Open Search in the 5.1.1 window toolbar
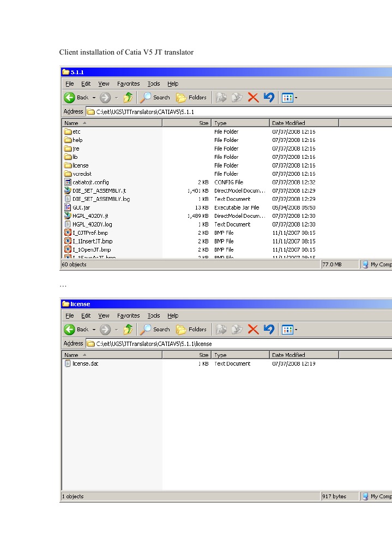Screen dimensions: 392x555 pos(155,98)
